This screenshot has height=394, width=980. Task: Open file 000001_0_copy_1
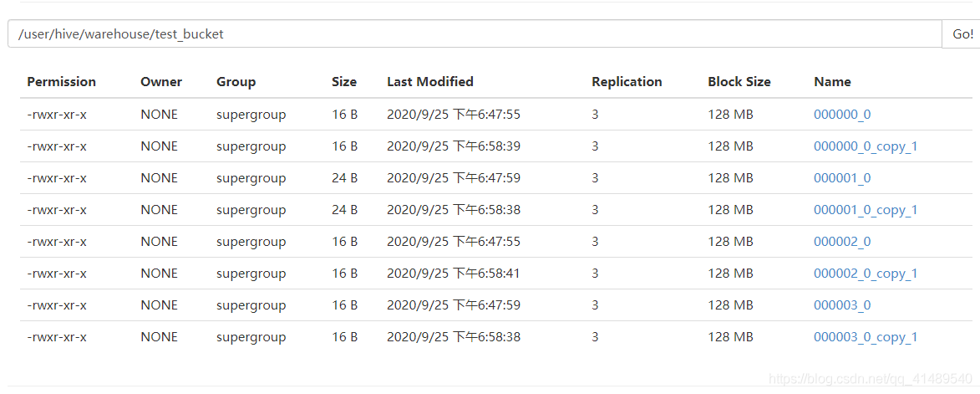866,210
